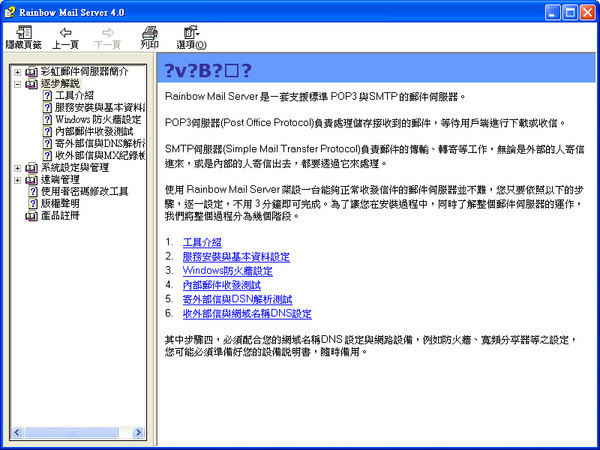This screenshot has height=450, width=600.
Task: Collapse the 逐步解說 tree node
Action: coord(18,84)
